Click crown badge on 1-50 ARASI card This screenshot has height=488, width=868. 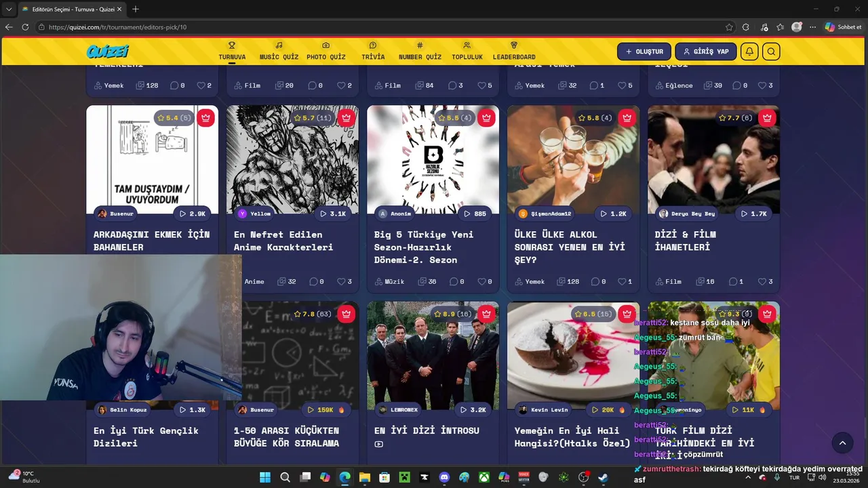(347, 314)
